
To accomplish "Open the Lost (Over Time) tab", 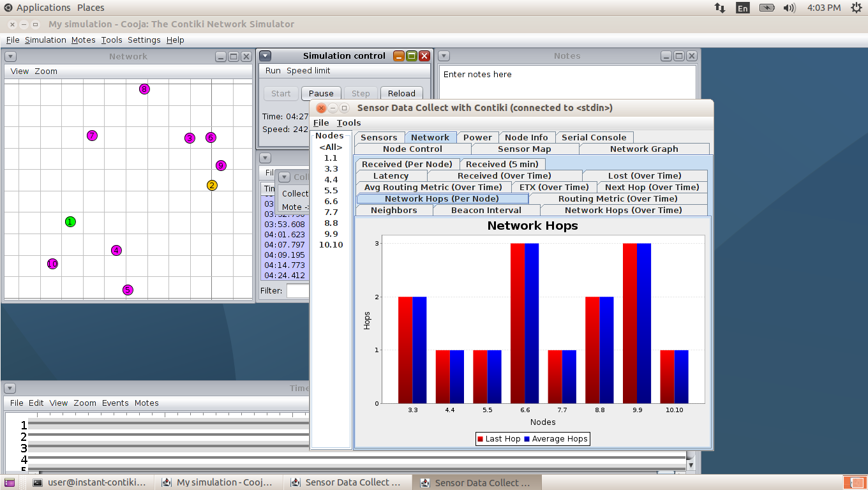I will tap(645, 175).
